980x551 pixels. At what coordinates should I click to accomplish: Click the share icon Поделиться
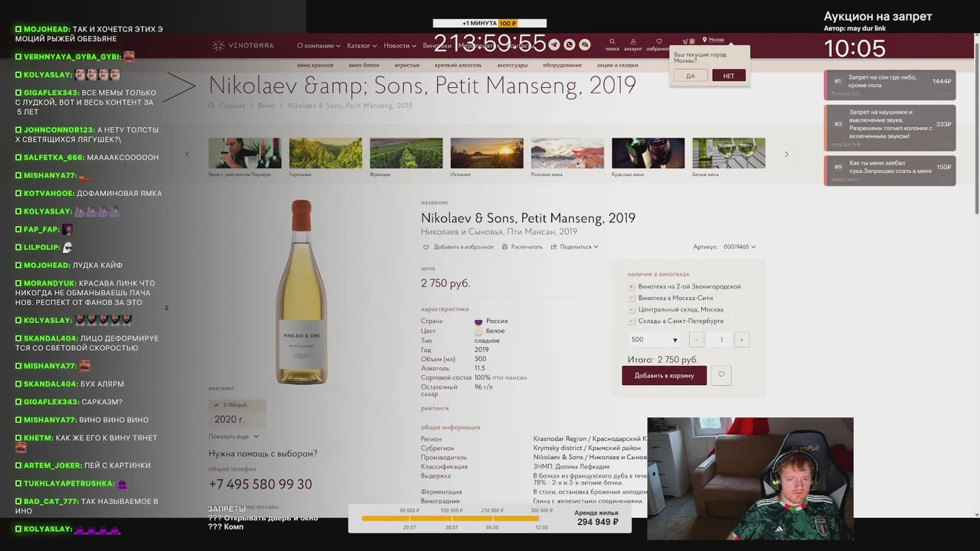point(554,247)
